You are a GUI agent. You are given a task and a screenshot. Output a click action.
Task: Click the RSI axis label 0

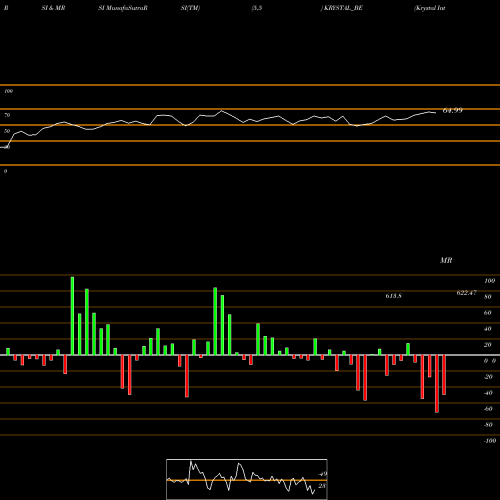coord(5,171)
